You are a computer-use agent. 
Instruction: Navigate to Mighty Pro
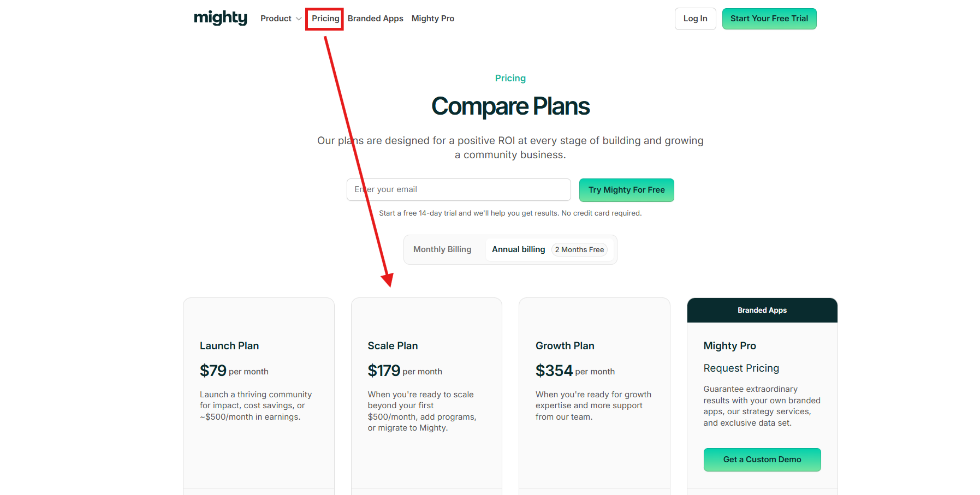coord(432,18)
